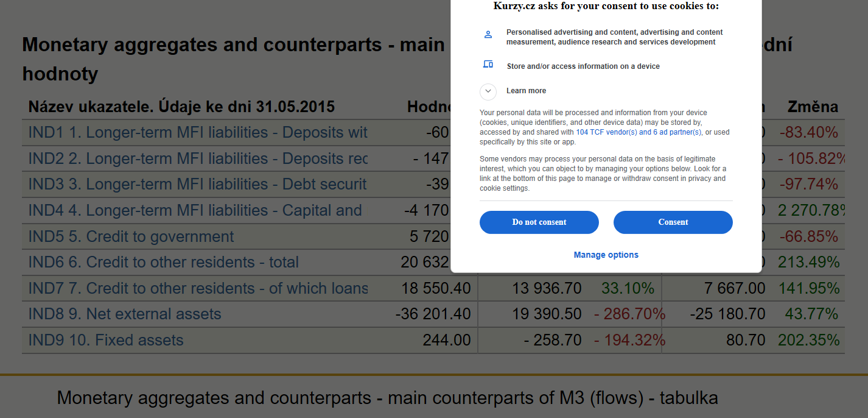Click - 286.70% change in IND8 row
Viewport: 868px width, 418px height.
[x=630, y=314]
